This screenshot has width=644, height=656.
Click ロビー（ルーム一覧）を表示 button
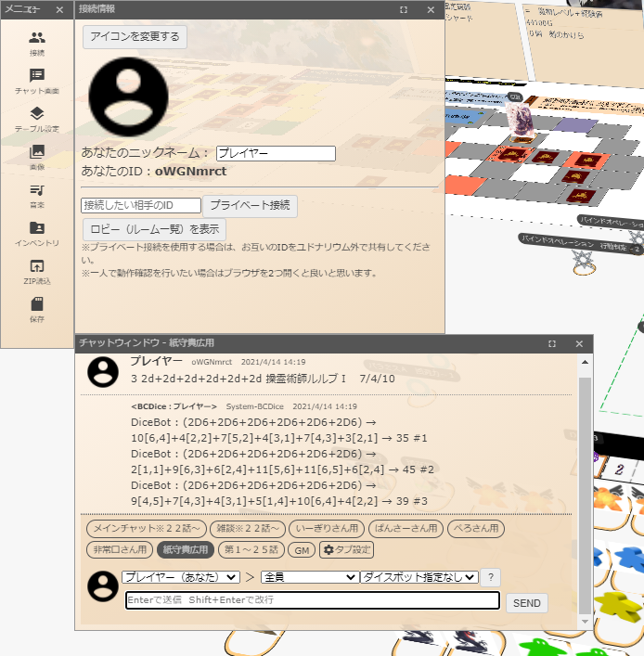(154, 229)
